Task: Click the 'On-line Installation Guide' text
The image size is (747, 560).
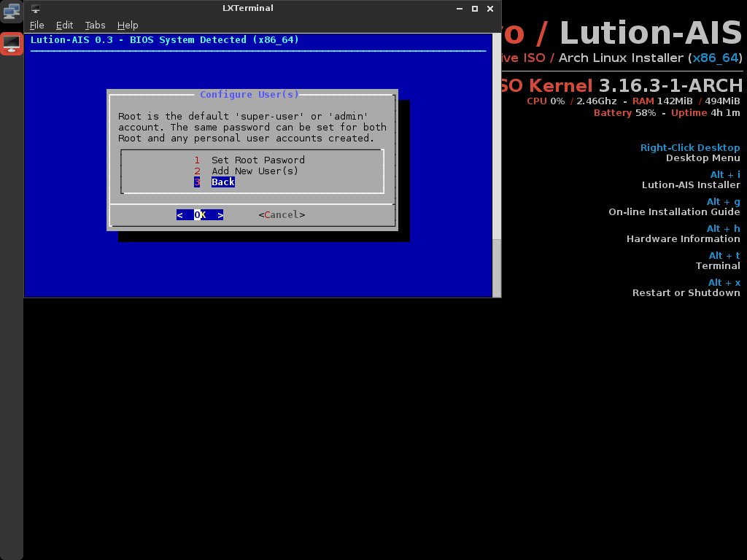Action: (674, 212)
